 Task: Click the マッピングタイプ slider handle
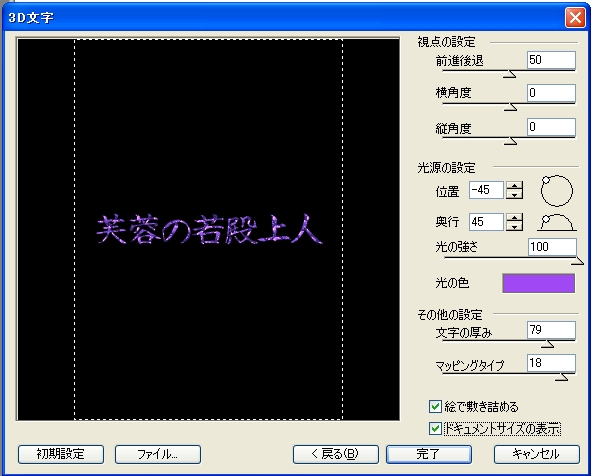[x=561, y=377]
